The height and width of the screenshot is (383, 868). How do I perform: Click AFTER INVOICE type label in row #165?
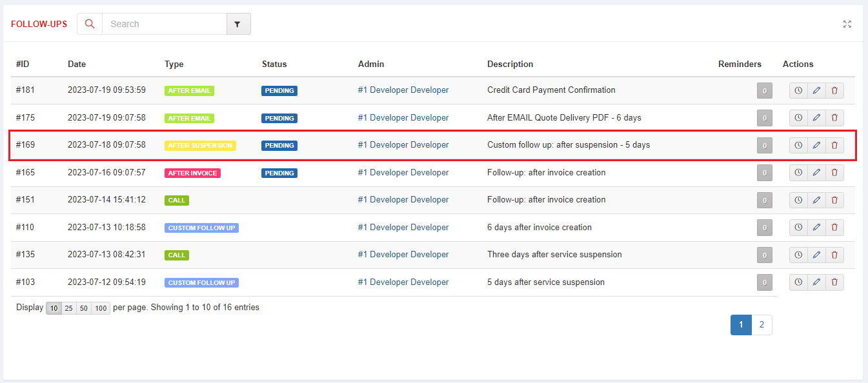click(192, 173)
